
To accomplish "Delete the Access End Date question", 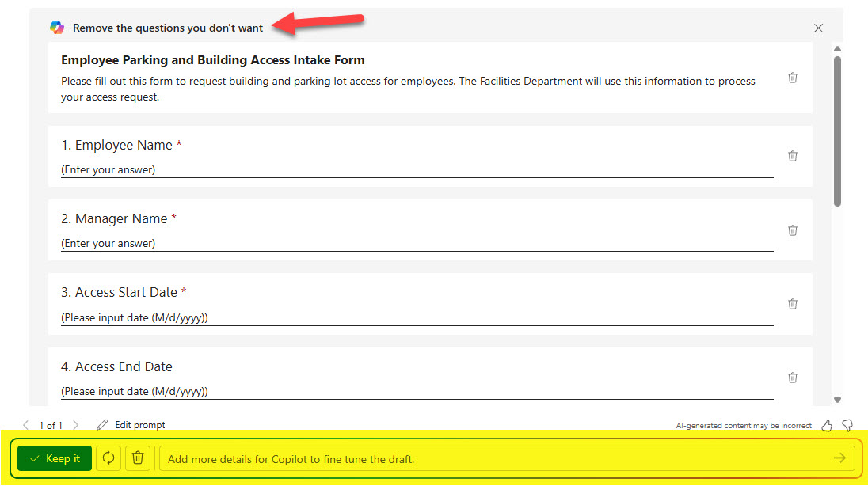I will 792,378.
